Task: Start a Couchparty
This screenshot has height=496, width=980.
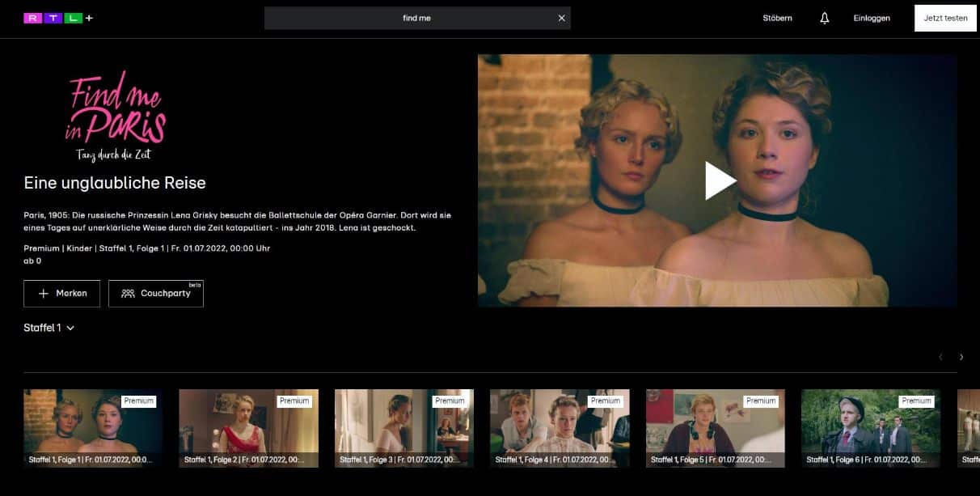Action: pyautogui.click(x=156, y=294)
